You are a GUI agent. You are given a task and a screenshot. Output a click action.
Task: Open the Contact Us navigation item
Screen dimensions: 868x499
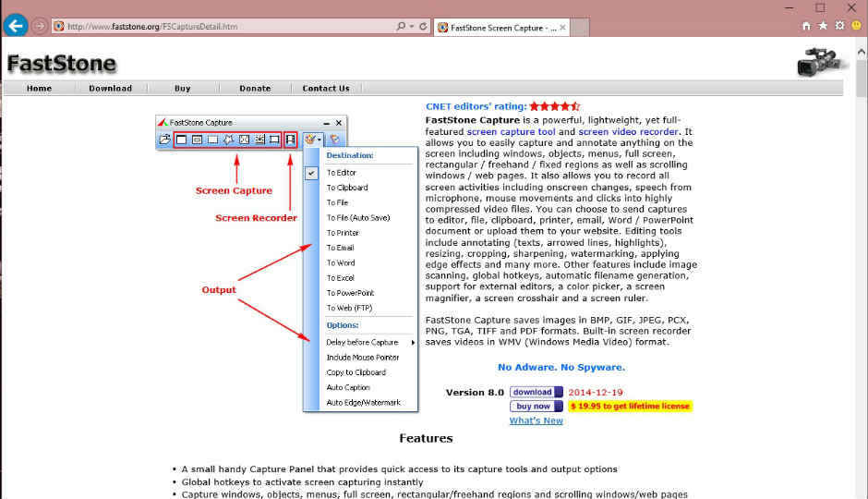325,88
